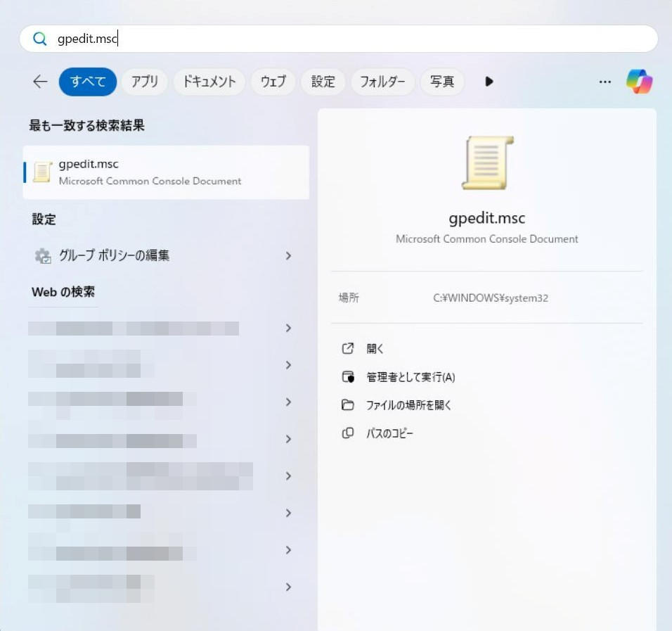Switch to the ドキュメント filter tab
The width and height of the screenshot is (672, 631).
point(209,82)
